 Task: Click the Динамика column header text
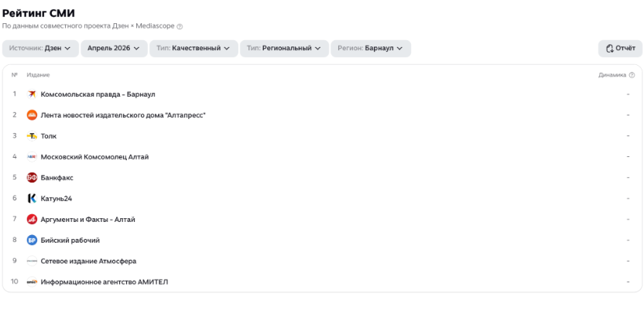click(612, 75)
